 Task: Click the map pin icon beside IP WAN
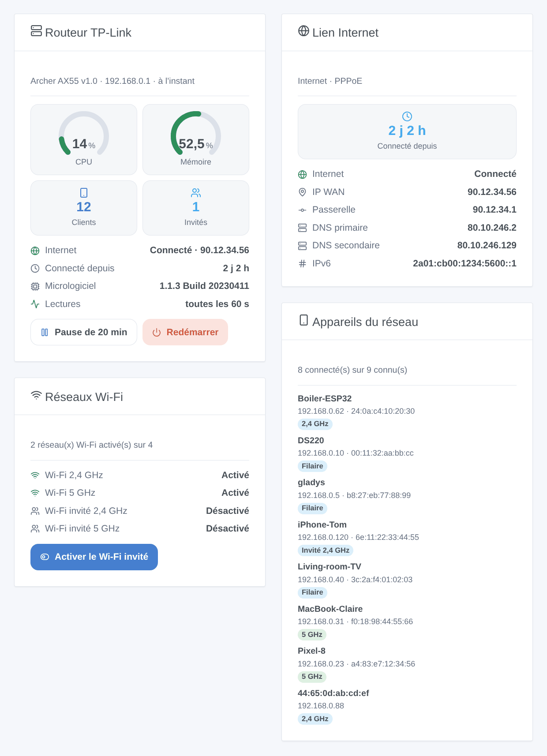click(303, 192)
